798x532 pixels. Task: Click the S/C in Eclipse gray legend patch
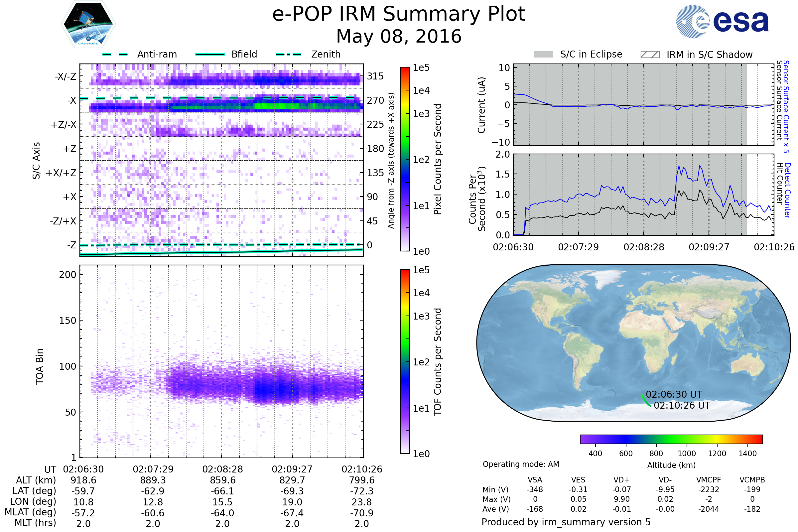[544, 55]
